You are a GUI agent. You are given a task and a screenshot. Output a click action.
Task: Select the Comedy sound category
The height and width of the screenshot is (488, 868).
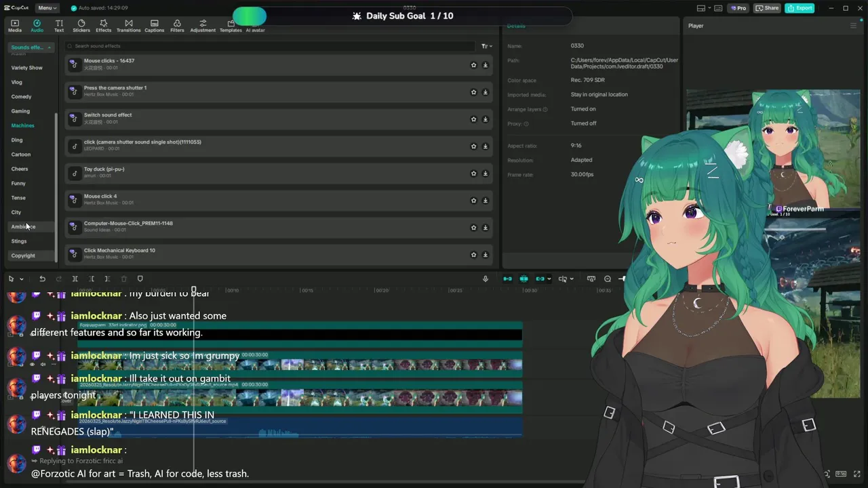coord(21,97)
